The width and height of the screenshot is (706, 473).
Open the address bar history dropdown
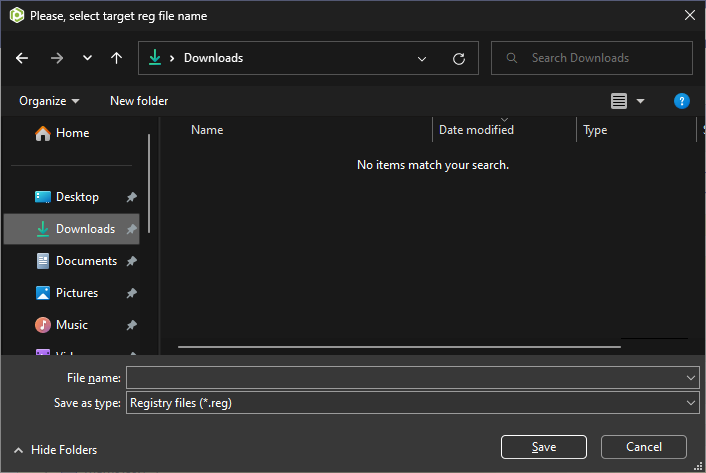click(x=422, y=59)
